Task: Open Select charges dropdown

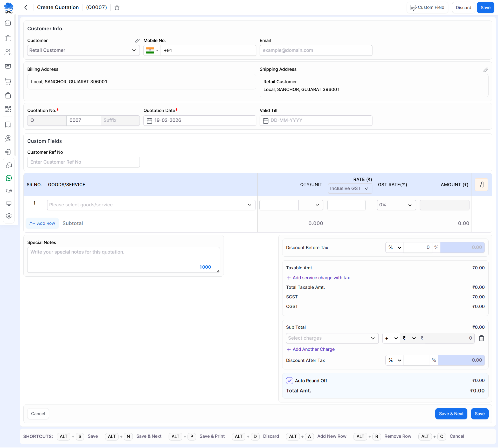Action: (x=332, y=338)
